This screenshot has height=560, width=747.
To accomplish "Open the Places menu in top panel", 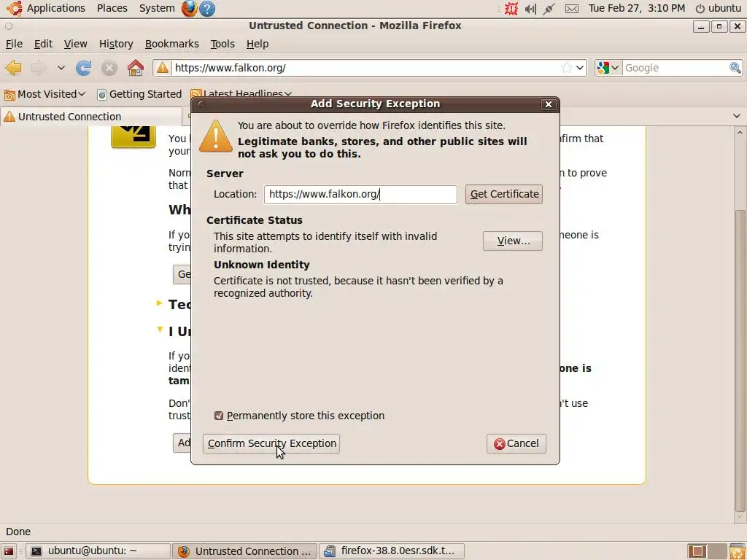I will (112, 8).
